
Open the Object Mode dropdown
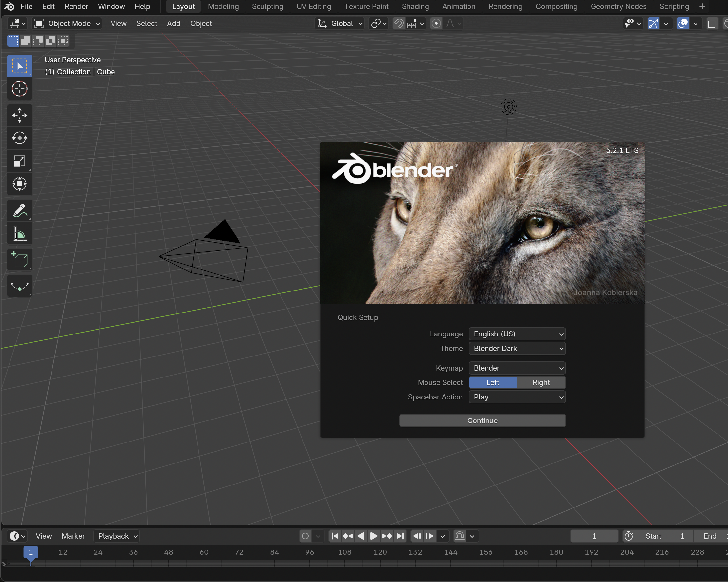click(x=67, y=23)
